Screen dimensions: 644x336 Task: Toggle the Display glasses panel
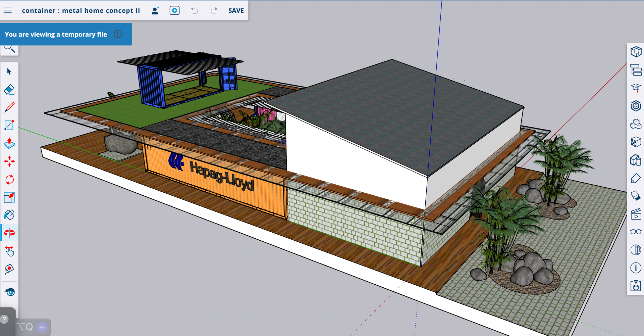click(636, 232)
